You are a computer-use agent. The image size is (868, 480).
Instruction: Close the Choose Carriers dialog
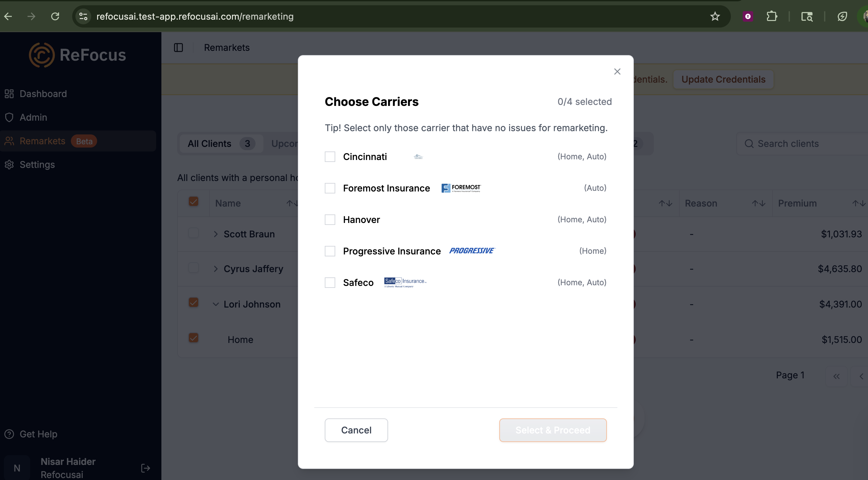(617, 71)
